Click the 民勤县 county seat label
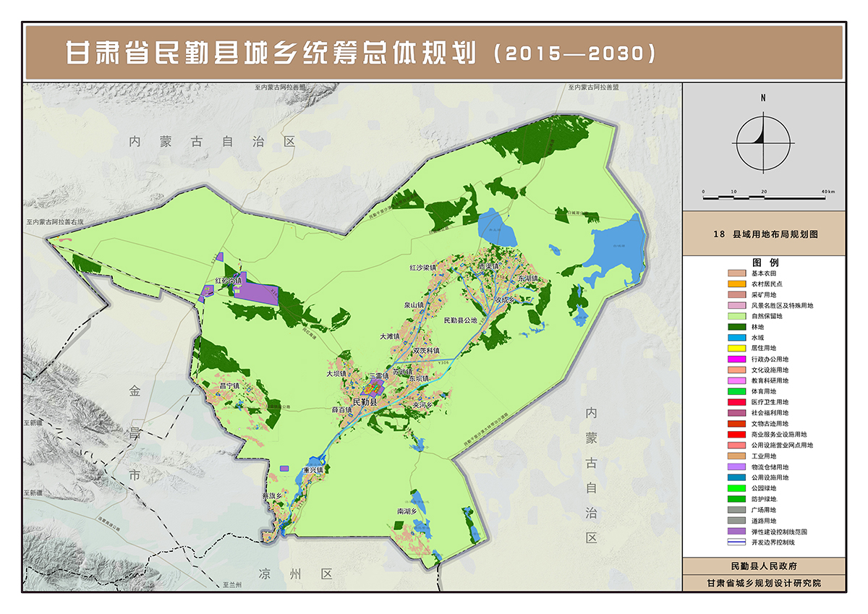The image size is (868, 614). coord(365,401)
